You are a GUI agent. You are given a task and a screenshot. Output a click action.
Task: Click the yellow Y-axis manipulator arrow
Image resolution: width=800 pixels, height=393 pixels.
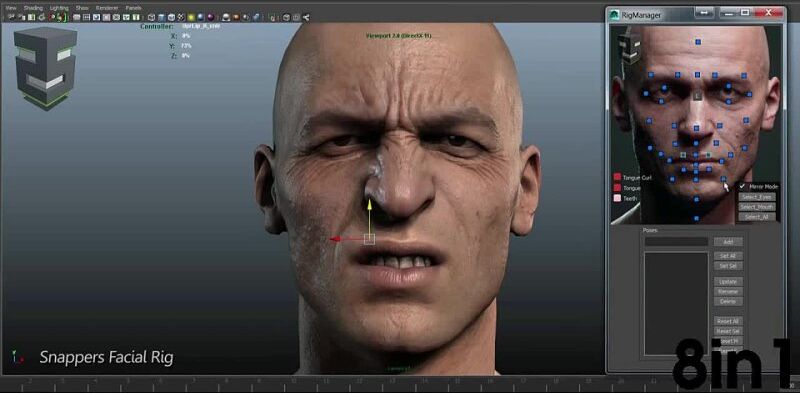click(x=369, y=204)
